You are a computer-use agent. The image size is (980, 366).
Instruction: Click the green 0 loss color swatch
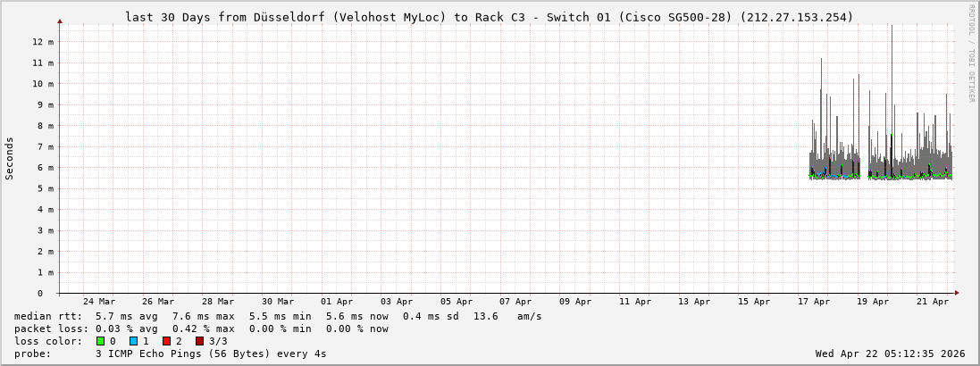[101, 341]
